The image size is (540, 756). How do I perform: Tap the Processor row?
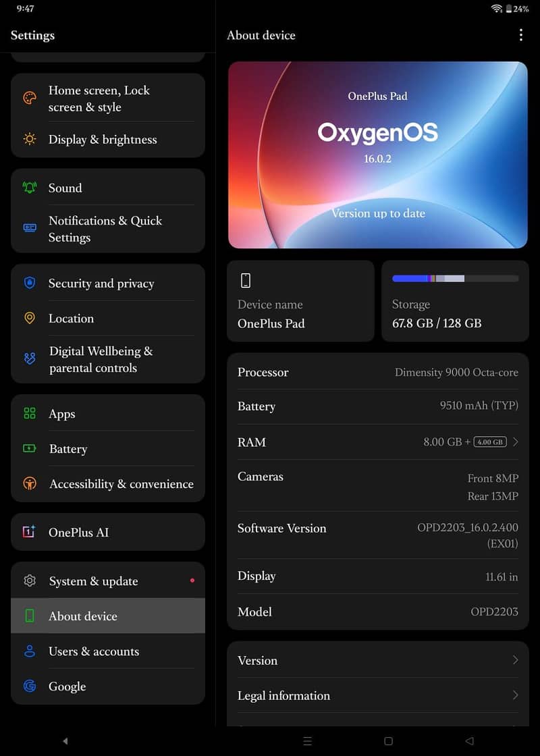coord(377,372)
